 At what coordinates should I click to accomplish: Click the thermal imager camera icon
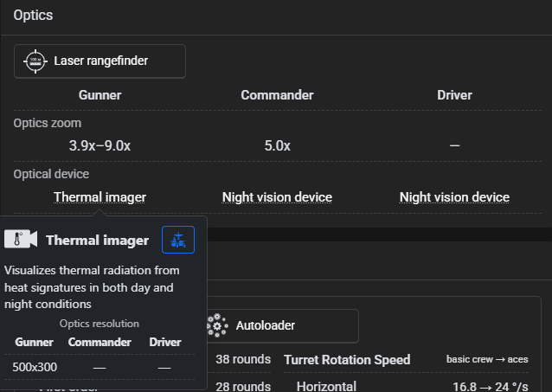click(x=20, y=240)
